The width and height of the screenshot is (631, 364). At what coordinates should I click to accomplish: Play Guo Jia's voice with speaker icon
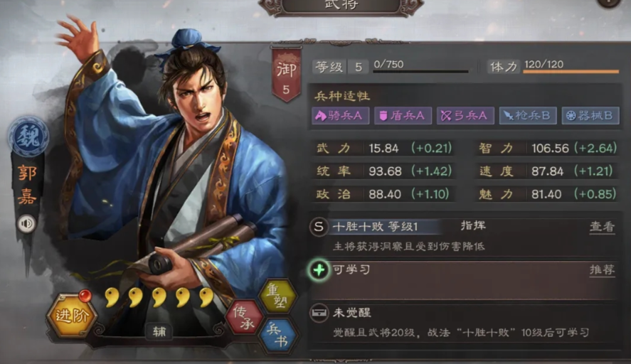tap(27, 224)
